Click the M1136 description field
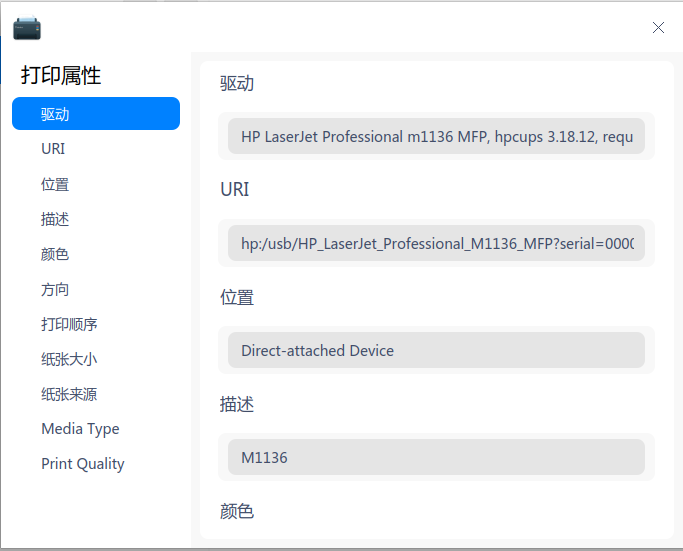The image size is (683, 551). tap(436, 457)
